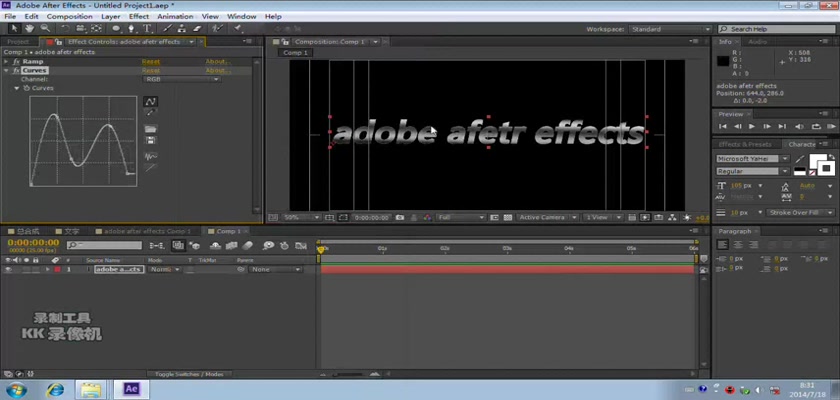
Task: Open the Composition menu
Action: click(x=70, y=17)
